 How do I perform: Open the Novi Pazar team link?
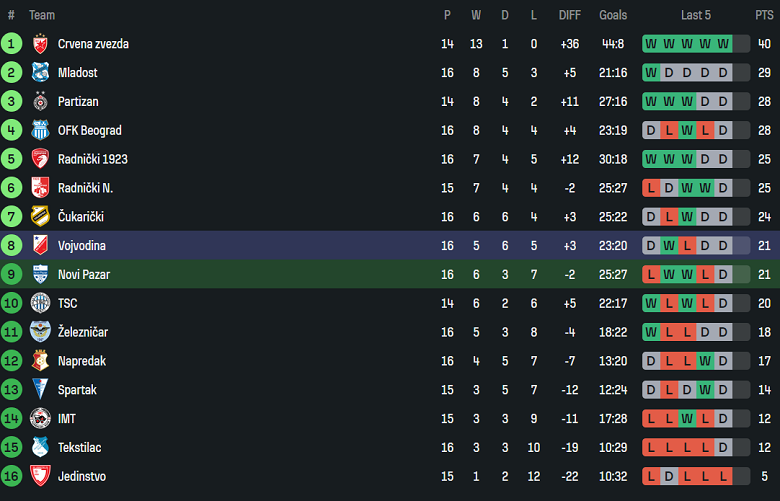(x=82, y=275)
